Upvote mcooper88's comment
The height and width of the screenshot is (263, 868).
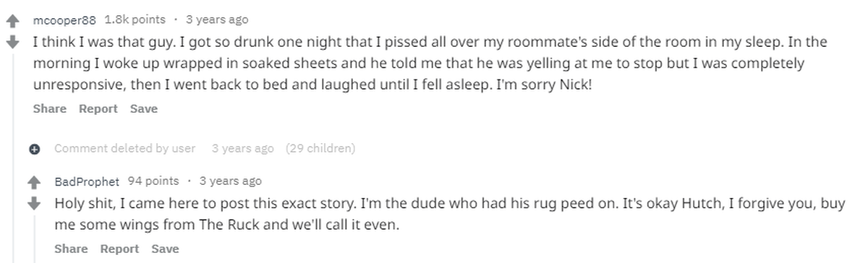pyautogui.click(x=11, y=22)
